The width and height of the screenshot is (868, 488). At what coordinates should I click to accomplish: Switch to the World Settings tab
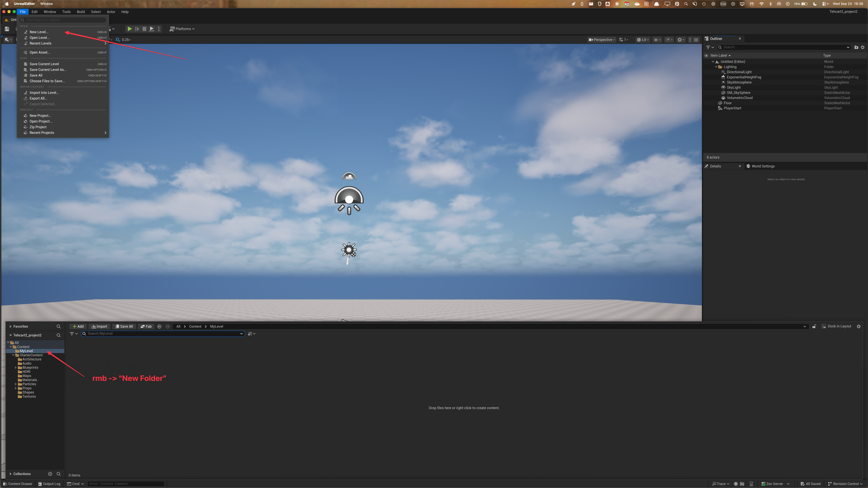[x=761, y=166]
